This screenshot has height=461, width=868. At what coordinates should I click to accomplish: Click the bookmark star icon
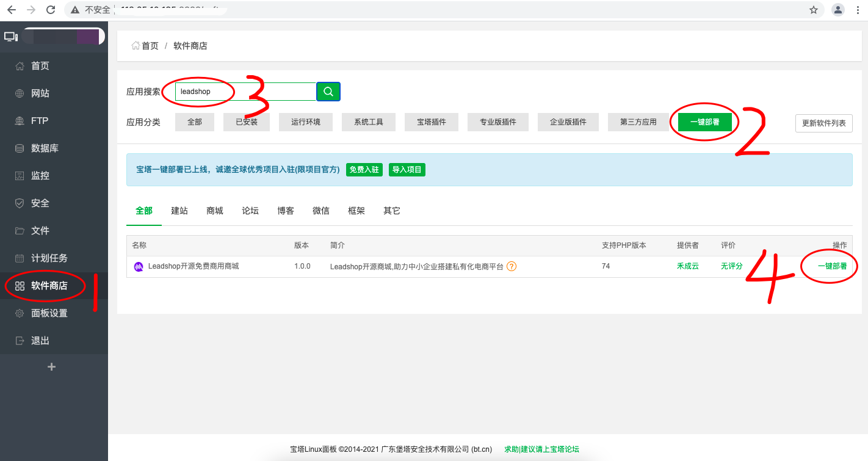(x=813, y=10)
